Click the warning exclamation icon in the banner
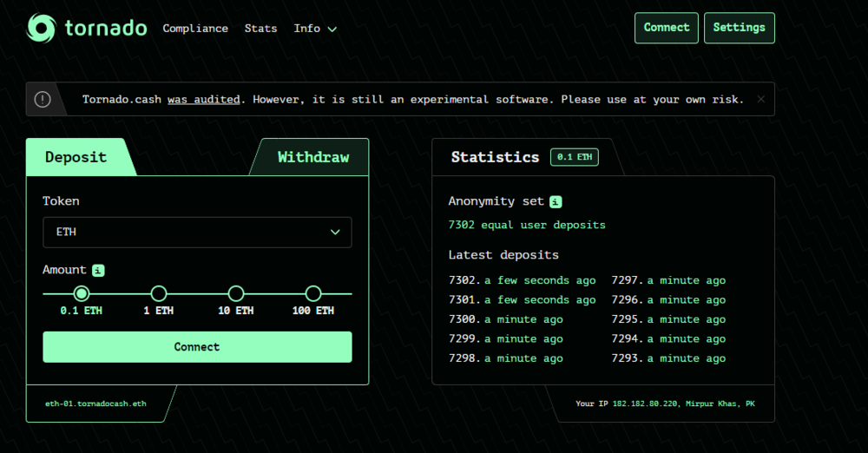Screen dimensions: 868x453 (x=43, y=99)
